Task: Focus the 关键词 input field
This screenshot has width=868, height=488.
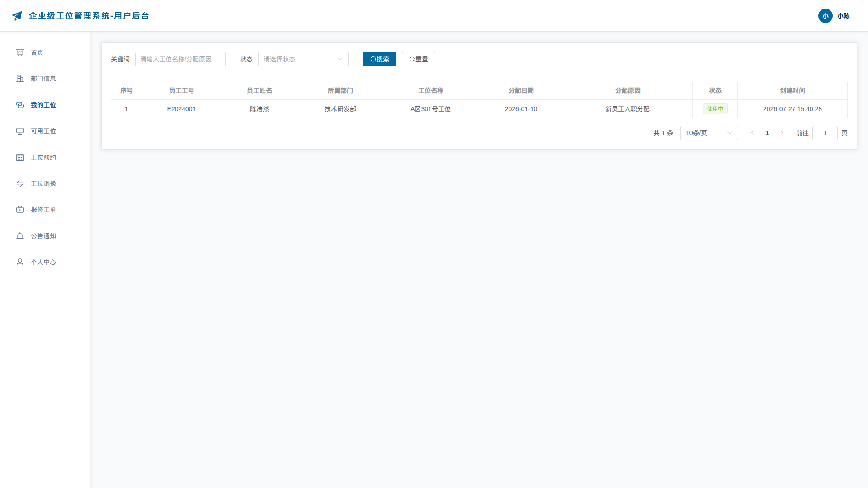Action: tap(180, 59)
